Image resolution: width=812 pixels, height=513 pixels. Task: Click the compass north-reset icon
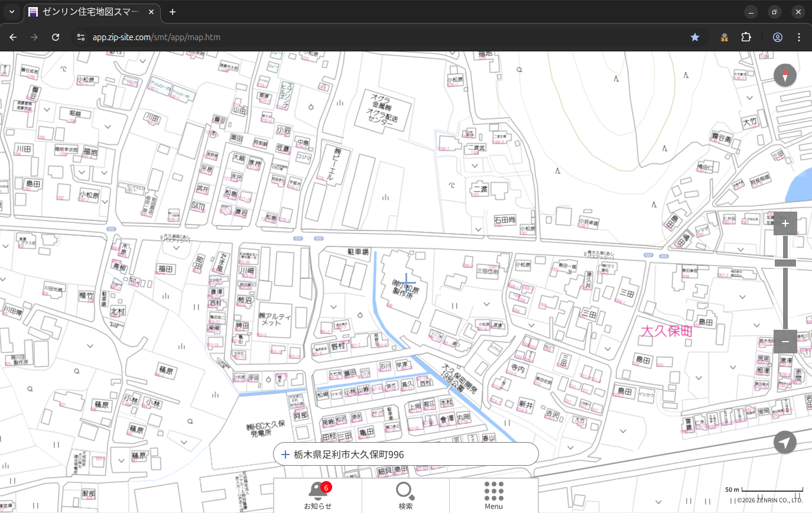point(785,76)
